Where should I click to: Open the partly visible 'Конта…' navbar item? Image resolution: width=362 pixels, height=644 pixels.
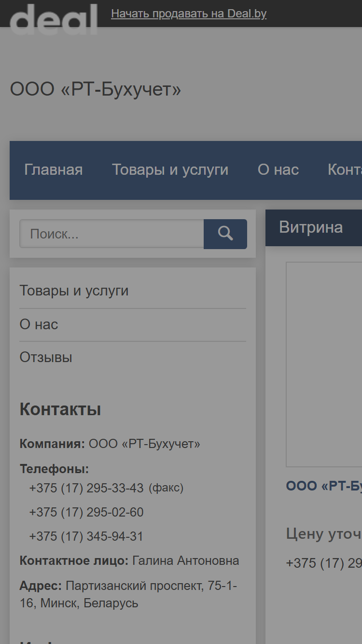pyautogui.click(x=345, y=170)
